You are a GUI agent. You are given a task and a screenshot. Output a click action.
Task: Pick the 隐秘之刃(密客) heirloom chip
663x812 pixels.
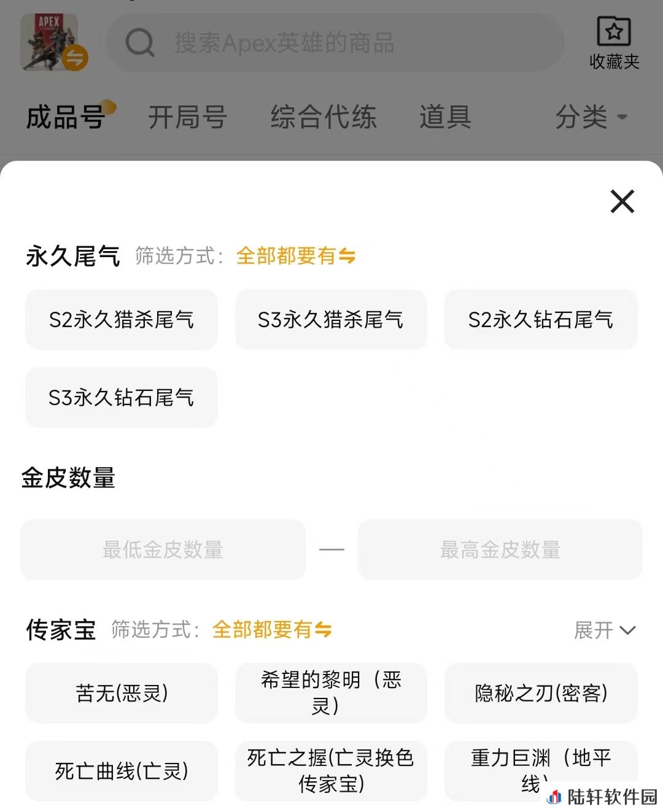[x=541, y=693]
